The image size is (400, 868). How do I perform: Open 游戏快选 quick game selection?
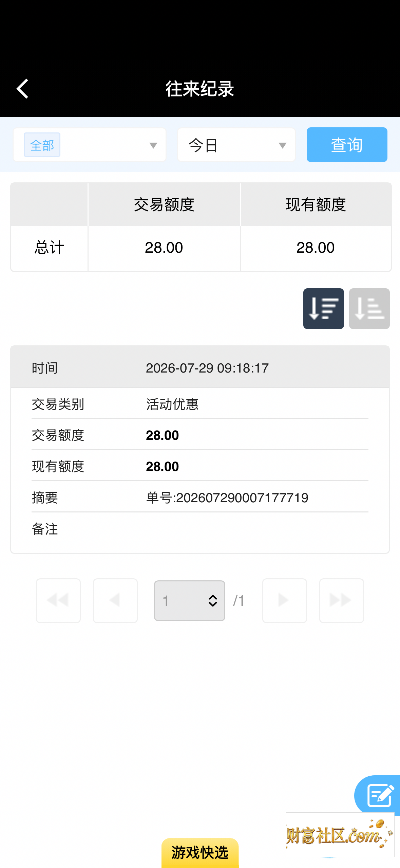(x=200, y=853)
